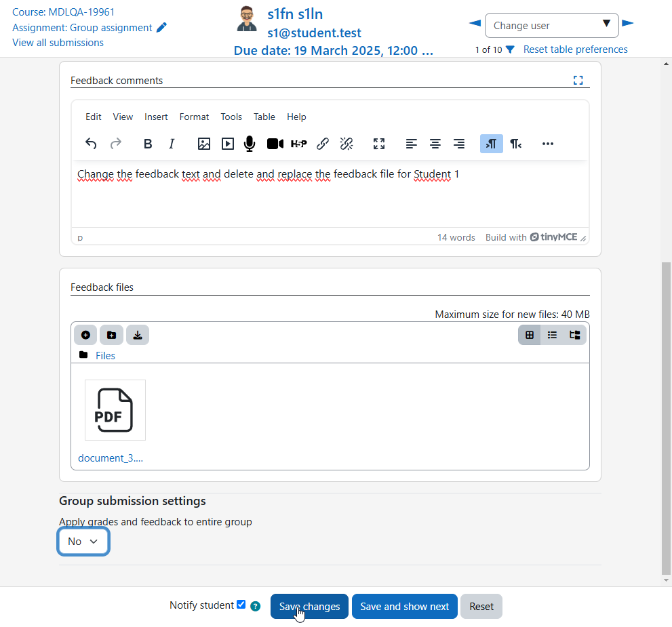The image size is (672, 627).
Task: Open the Edit menu
Action: coord(94,117)
